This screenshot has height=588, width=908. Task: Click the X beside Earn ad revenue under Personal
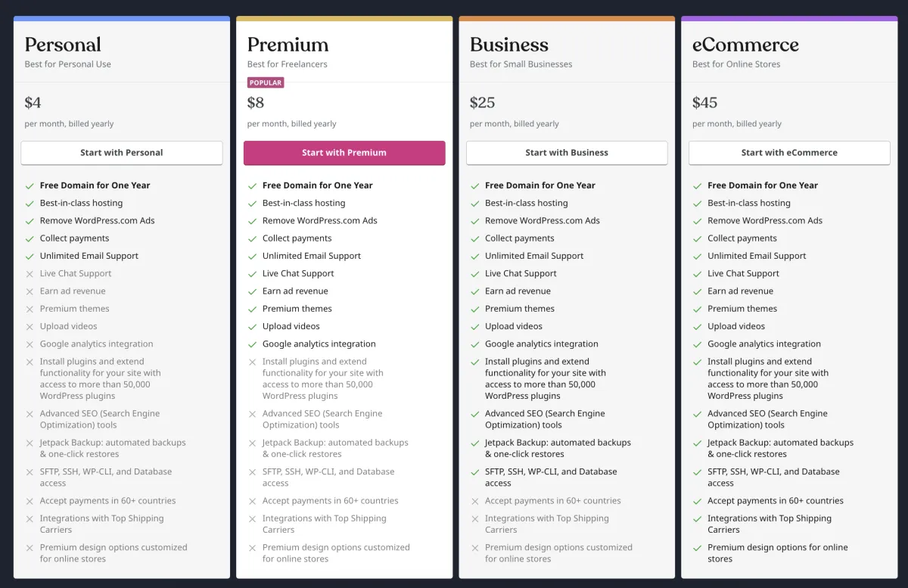[29, 291]
